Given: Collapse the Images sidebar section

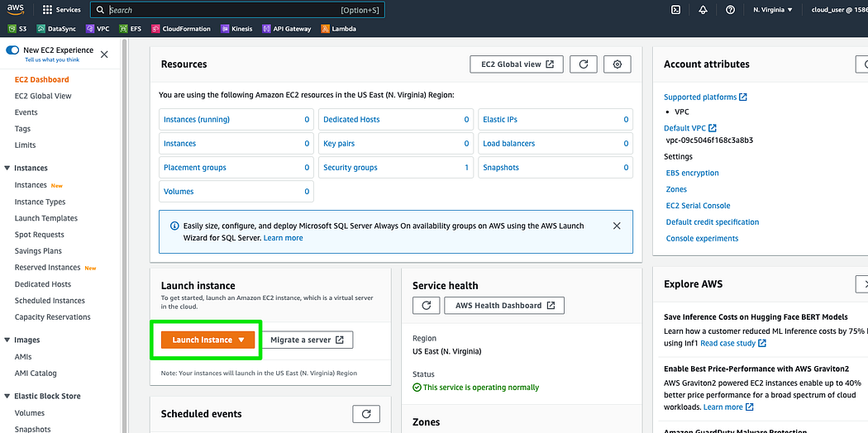Looking at the screenshot, I should coord(7,340).
